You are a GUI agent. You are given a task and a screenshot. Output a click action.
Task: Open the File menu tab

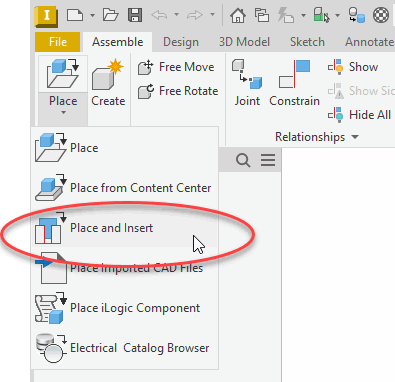click(x=58, y=42)
